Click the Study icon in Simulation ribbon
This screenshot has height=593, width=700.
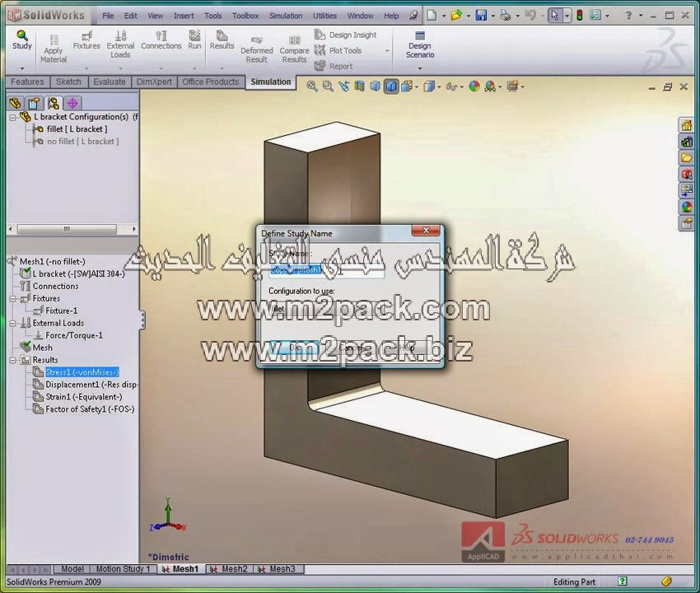coord(22,40)
